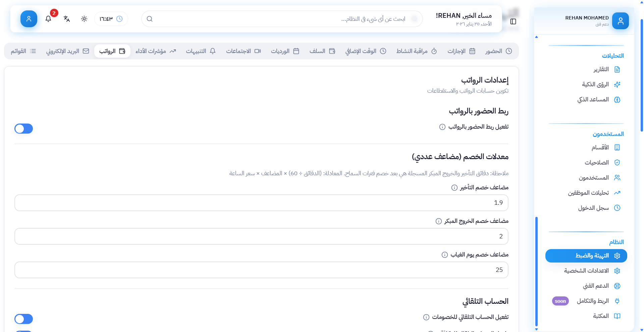Click info icon beside absence day deduction multiplier
644x332 pixels.
[x=444, y=255]
